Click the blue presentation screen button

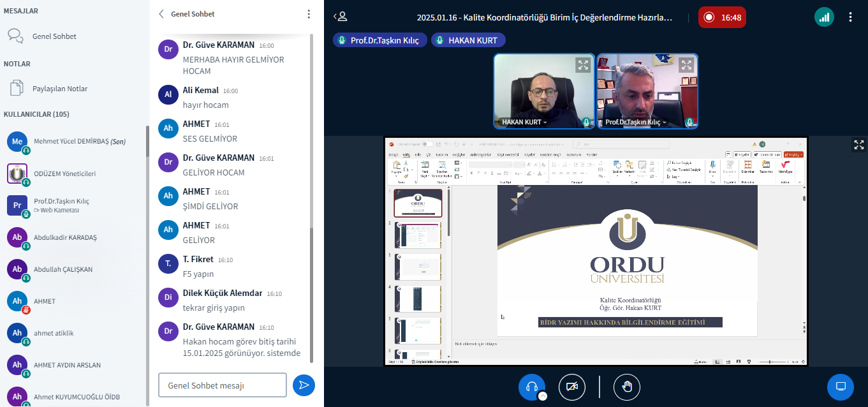[841, 387]
